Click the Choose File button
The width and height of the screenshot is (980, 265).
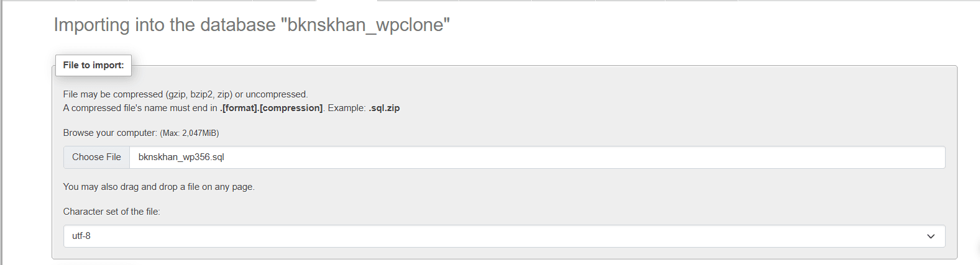(x=96, y=157)
